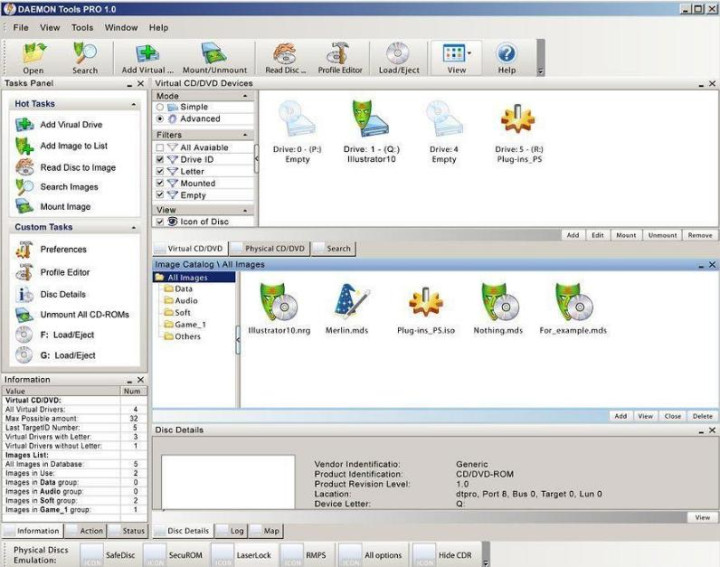Open Profile Editor from toolbar
Viewport: 720px width, 567px height.
340,58
